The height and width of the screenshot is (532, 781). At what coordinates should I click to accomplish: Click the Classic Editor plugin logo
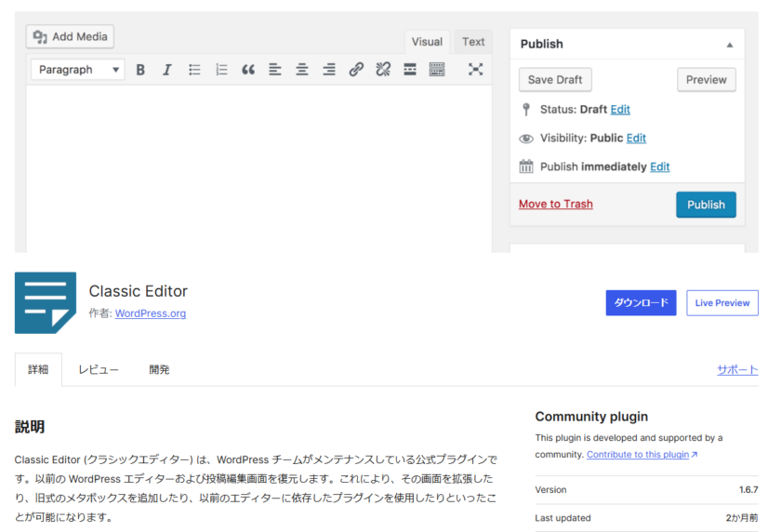pyautogui.click(x=46, y=303)
